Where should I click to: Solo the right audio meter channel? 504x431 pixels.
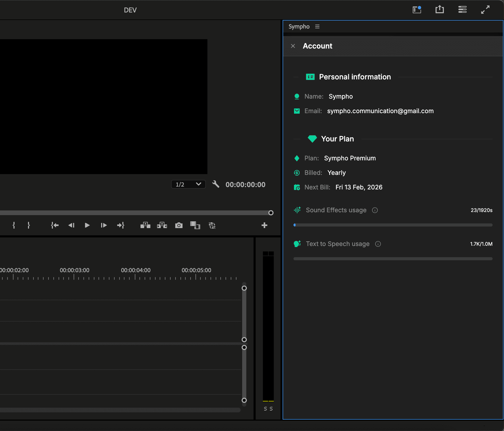271,409
